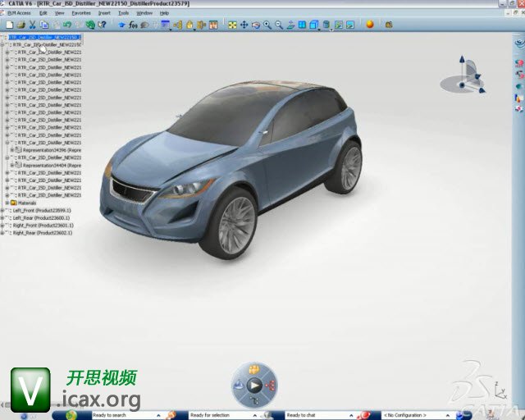Select the Rotate view icon
Screen dimensions: 525x420
tap(256, 25)
